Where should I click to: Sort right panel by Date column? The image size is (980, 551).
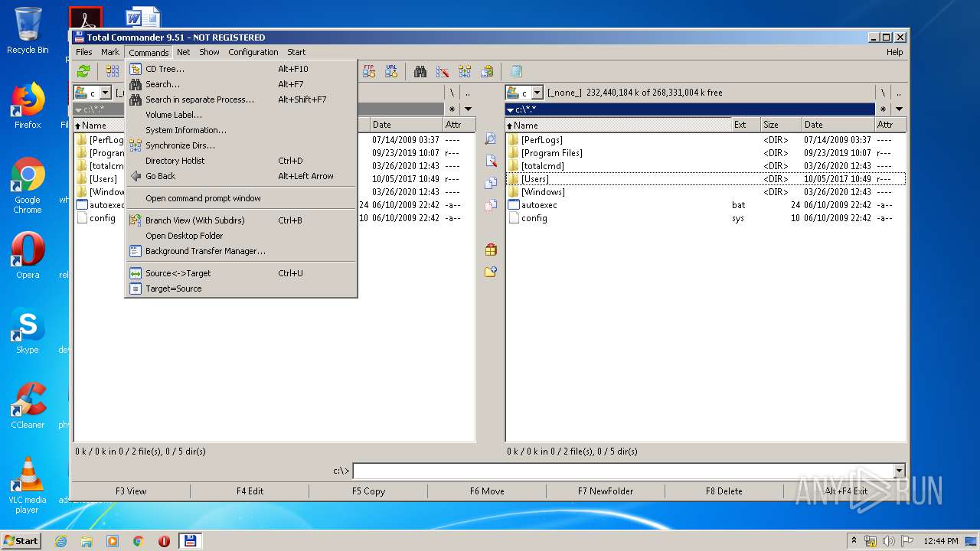tap(838, 125)
